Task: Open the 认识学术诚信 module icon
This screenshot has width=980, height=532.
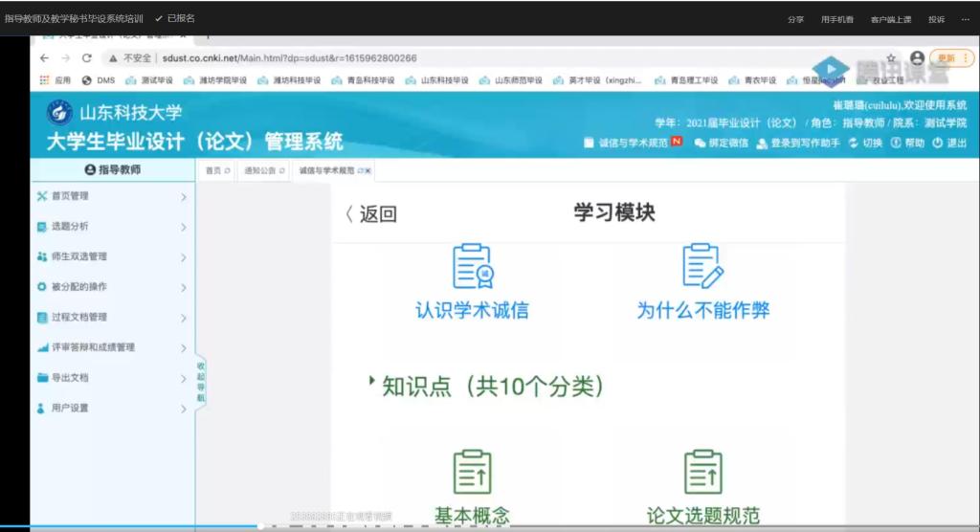Action: point(471,267)
